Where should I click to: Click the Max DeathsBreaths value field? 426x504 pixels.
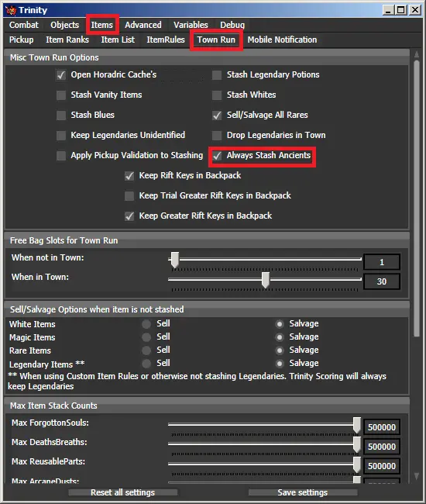(x=382, y=447)
